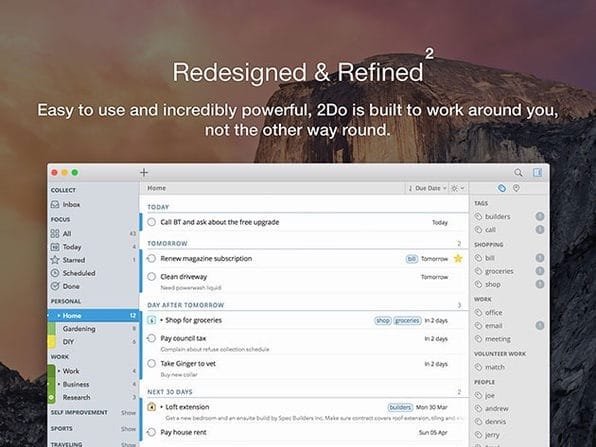Screen dimensions: 596x447
Task: Select the andrew tag
Action: pyautogui.click(x=509, y=409)
